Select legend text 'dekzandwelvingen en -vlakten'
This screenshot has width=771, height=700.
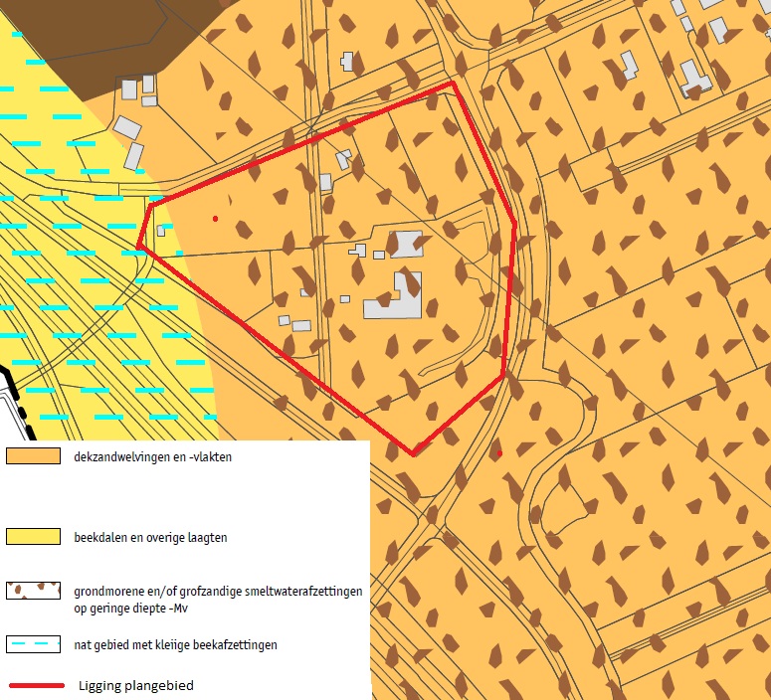[152, 456]
